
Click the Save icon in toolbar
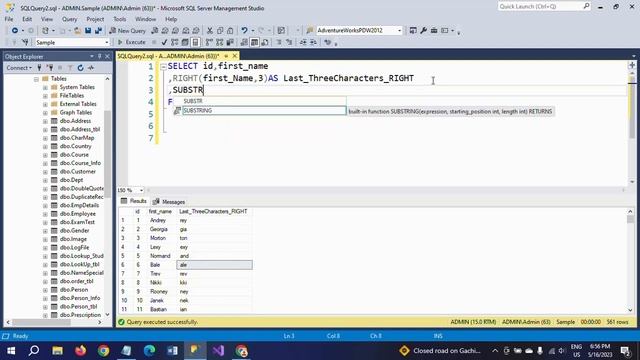(x=88, y=31)
